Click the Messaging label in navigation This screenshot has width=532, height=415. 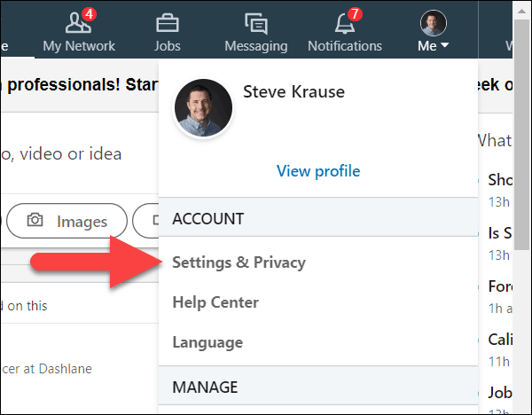(x=256, y=46)
